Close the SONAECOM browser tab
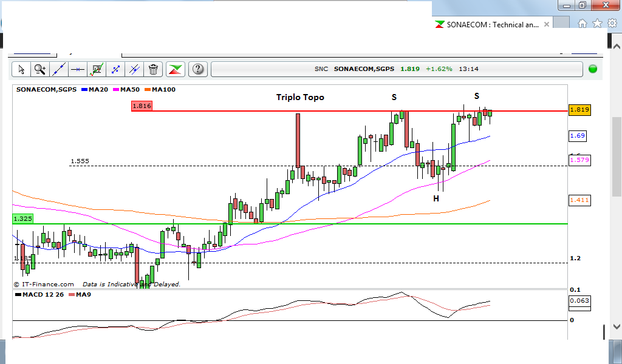The image size is (622, 364). (547, 25)
